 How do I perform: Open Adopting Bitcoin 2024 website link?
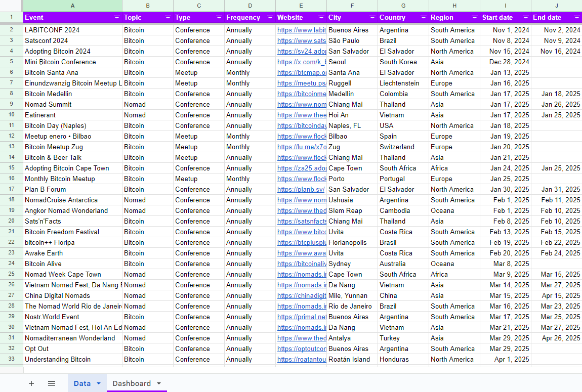tap(302, 52)
